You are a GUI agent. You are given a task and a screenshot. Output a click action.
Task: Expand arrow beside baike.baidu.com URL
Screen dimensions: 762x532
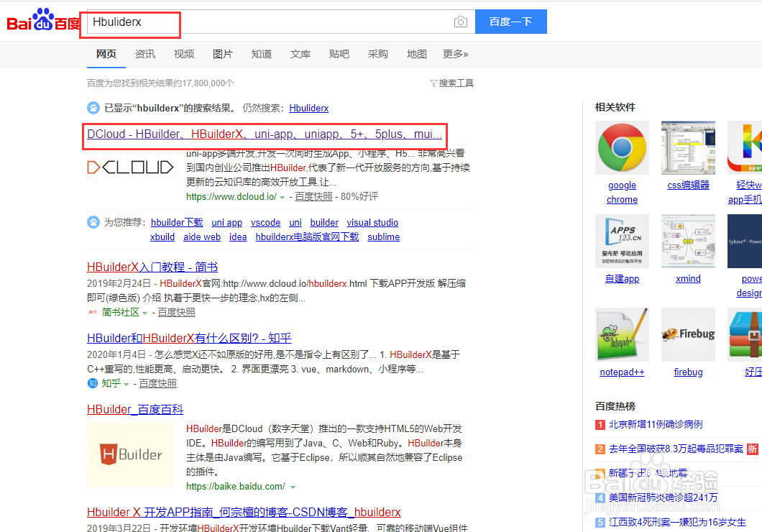293,487
